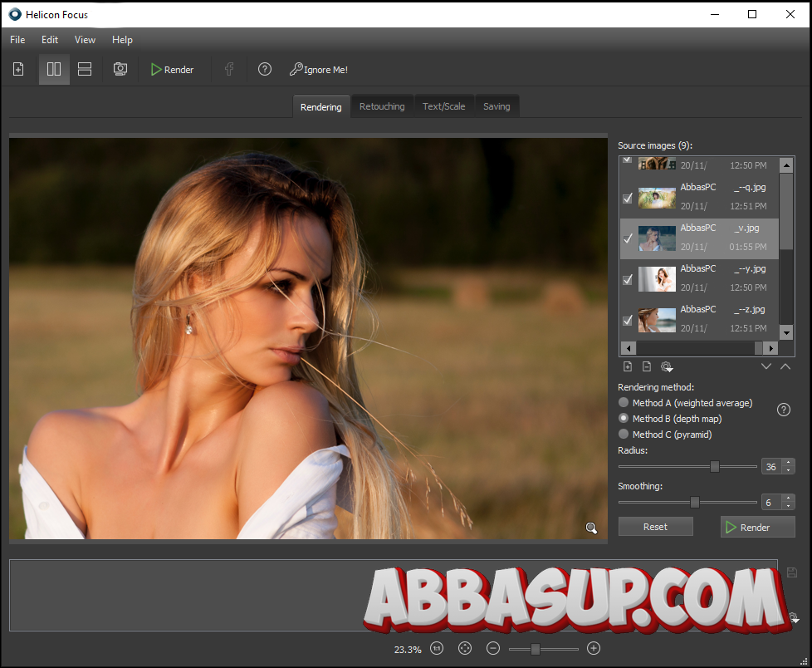Viewport: 812px width, 668px height.
Task: Open the camera remote capture icon
Action: [120, 69]
